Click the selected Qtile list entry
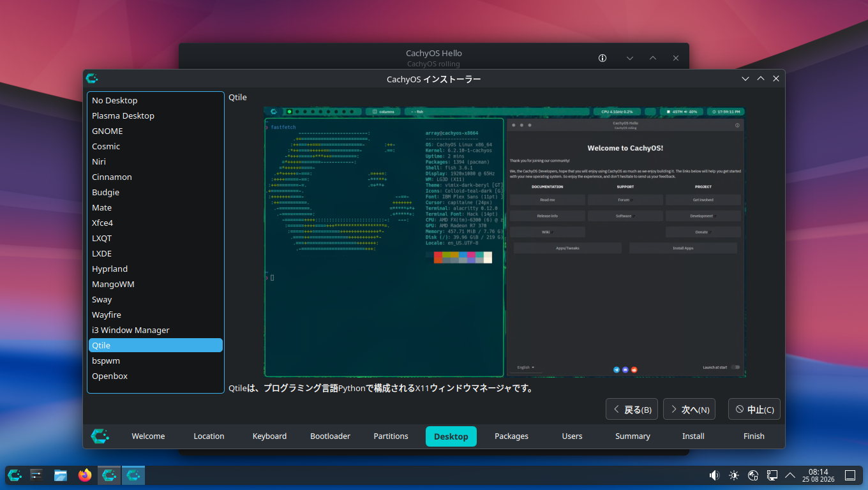Screen dimensions: 868x490 [x=156, y=345]
